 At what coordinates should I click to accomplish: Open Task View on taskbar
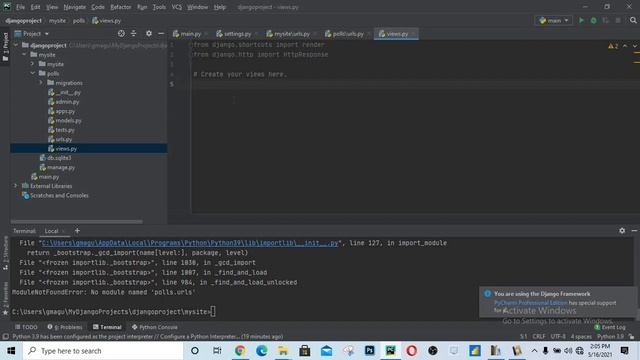pos(217,351)
